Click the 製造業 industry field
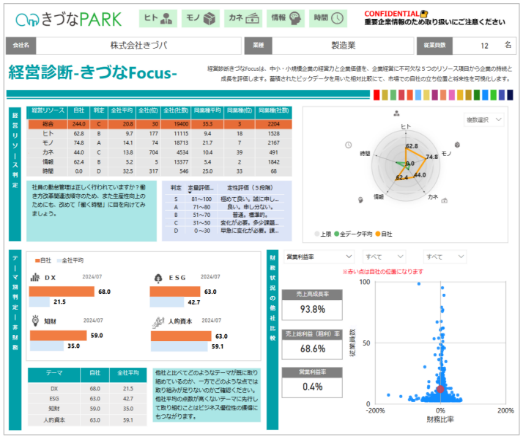523x440 pixels. click(343, 46)
